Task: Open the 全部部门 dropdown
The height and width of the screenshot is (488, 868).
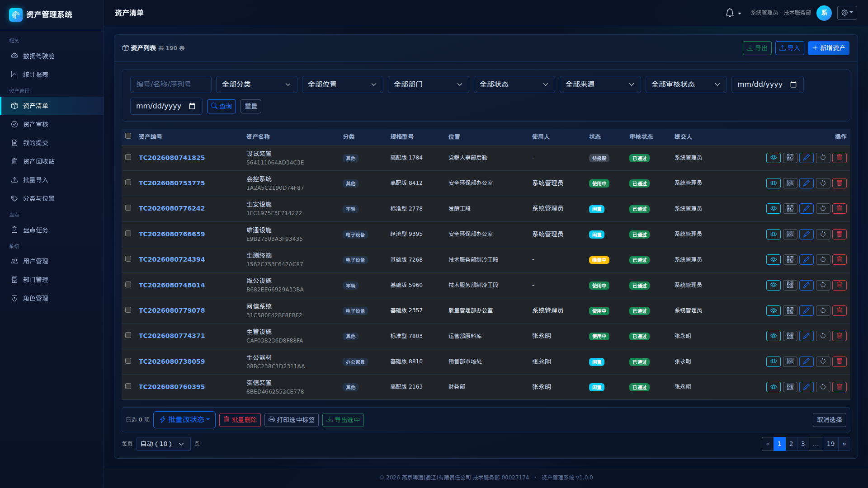Action: pos(428,84)
